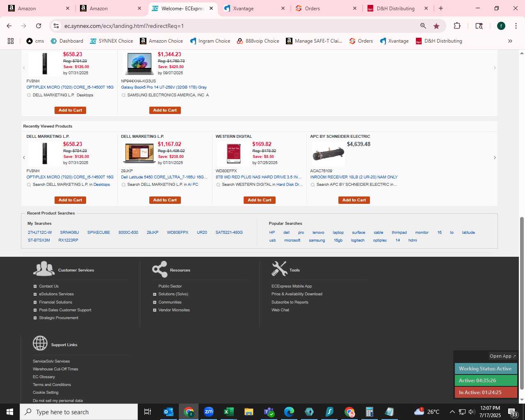Click the page vertical scrollbar thumb
The image size is (525, 420).
click(x=522, y=304)
